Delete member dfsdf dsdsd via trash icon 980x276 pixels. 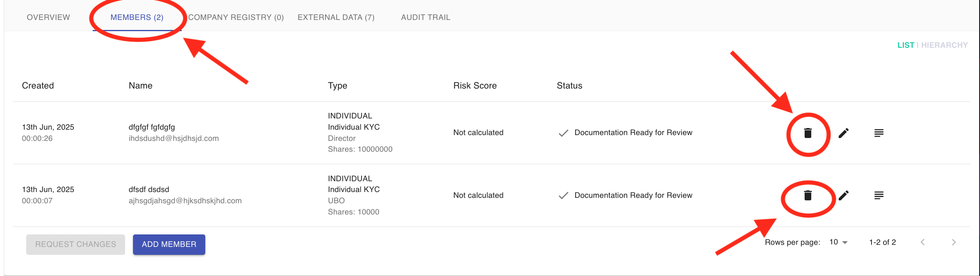click(808, 195)
